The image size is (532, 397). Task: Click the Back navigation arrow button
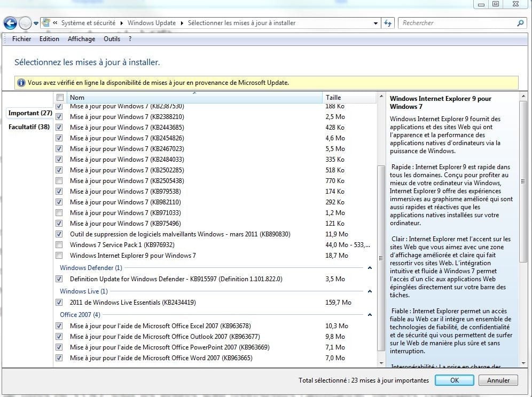point(10,23)
